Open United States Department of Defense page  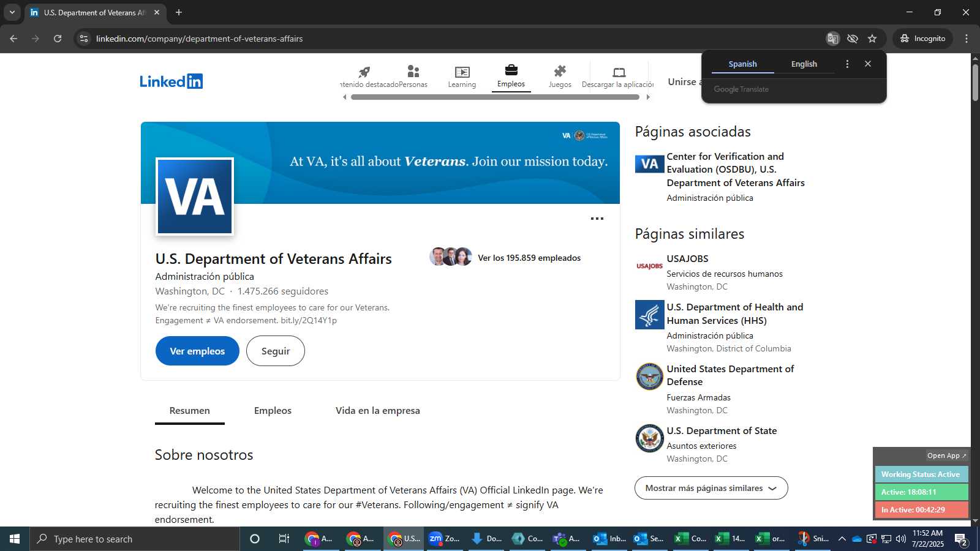click(x=730, y=375)
